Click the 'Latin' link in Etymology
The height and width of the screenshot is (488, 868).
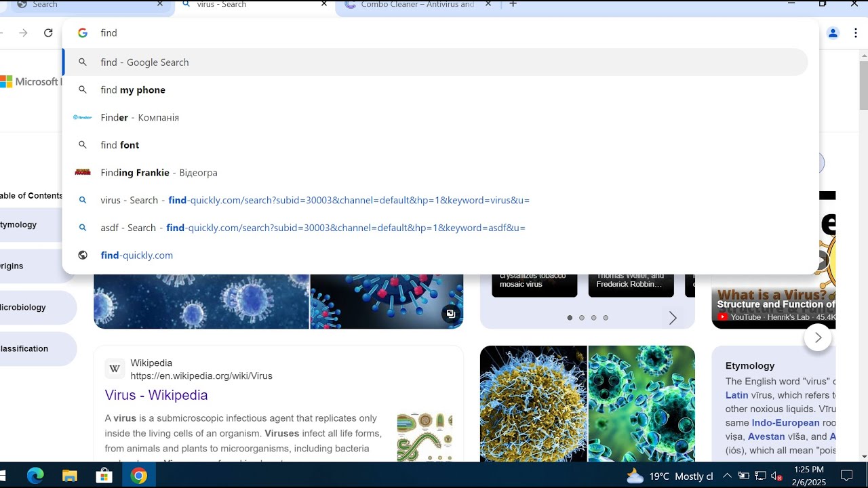pyautogui.click(x=737, y=395)
